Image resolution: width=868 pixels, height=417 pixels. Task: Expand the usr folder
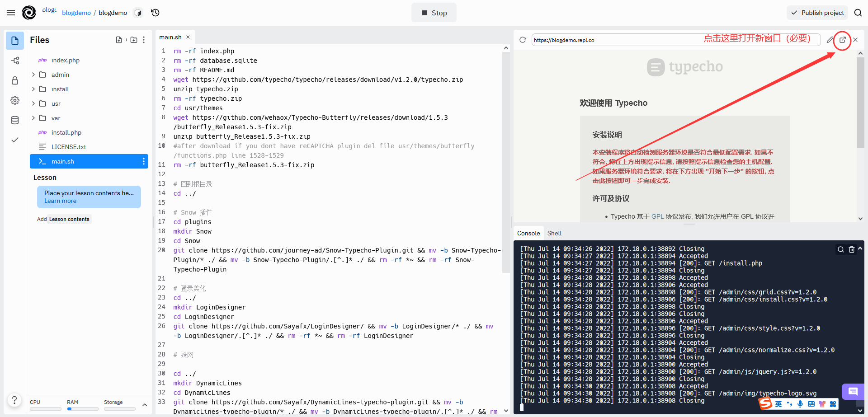point(33,103)
